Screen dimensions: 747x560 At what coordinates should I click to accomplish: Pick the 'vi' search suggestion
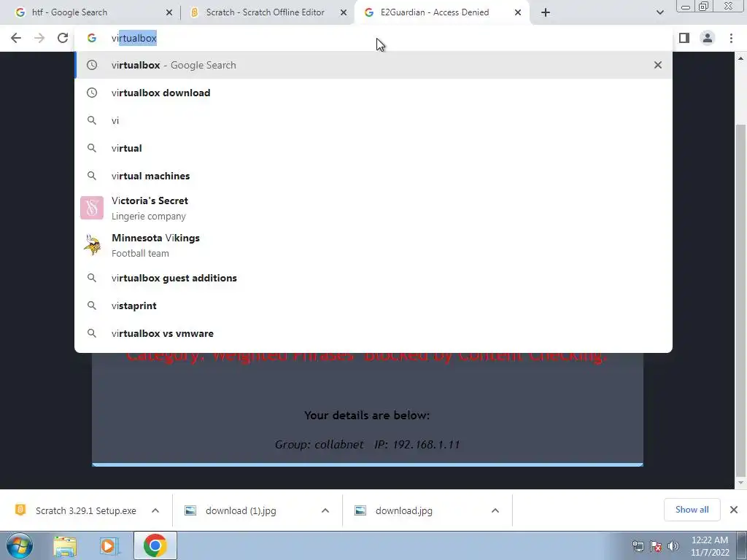coord(373,120)
